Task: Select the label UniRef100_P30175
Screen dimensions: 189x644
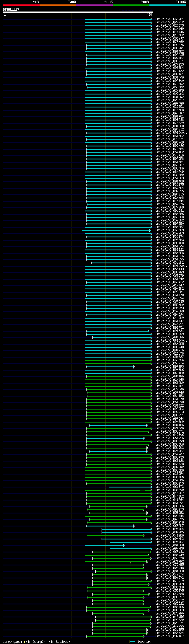Action: (x=170, y=185)
